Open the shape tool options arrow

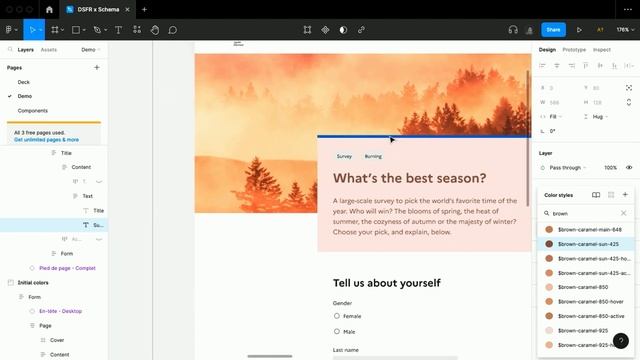click(84, 30)
